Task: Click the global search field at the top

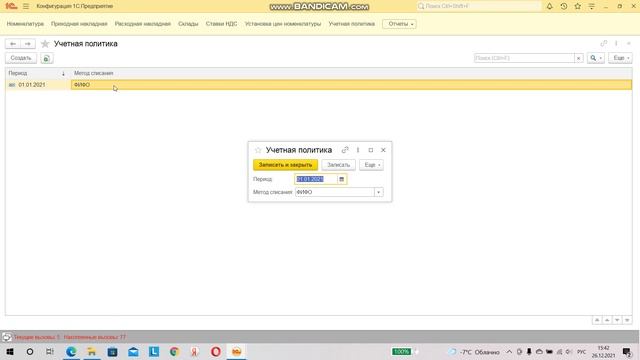Action: 479,6
